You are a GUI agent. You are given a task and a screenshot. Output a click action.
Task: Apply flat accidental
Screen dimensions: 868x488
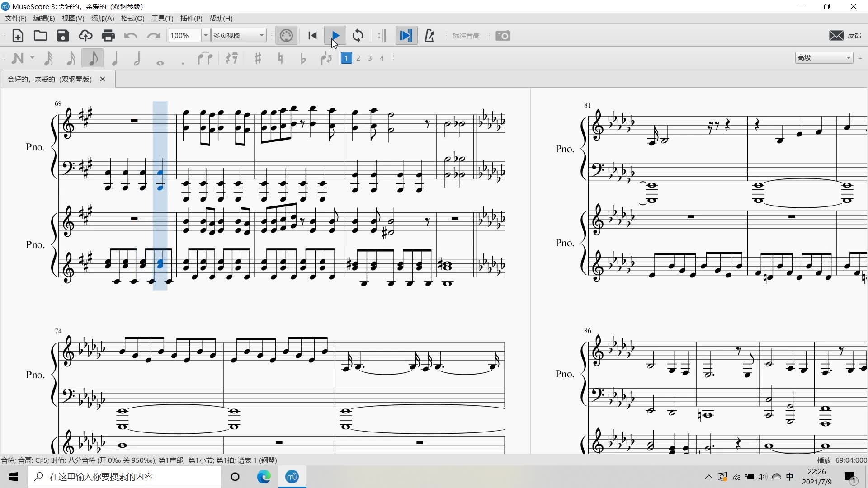coord(303,58)
